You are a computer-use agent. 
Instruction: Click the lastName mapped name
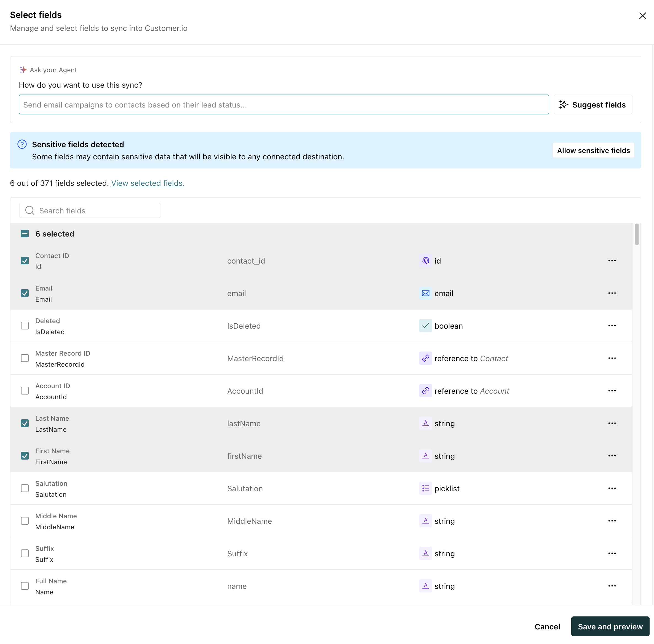click(244, 423)
